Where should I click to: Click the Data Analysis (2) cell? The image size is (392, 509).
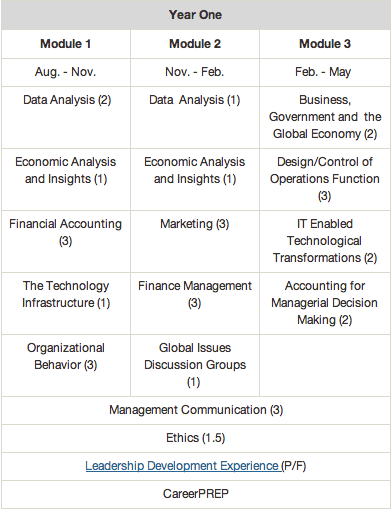[x=66, y=117]
